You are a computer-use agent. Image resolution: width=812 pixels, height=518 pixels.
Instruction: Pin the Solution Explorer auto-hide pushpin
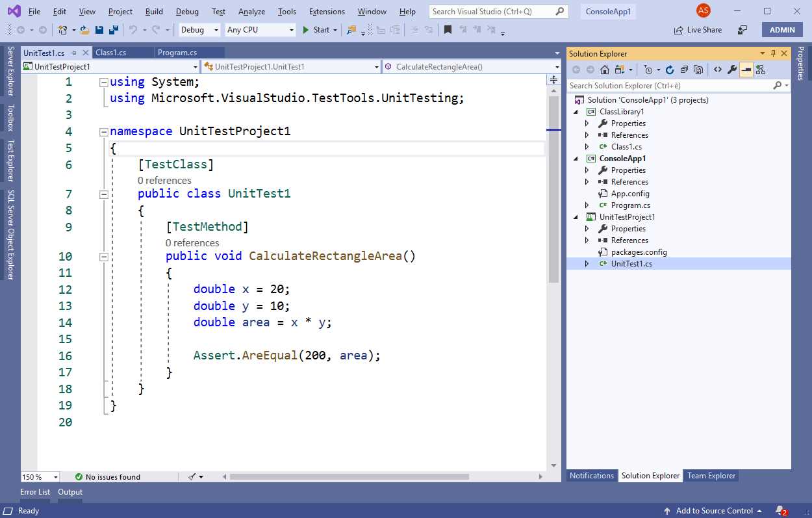[773, 53]
